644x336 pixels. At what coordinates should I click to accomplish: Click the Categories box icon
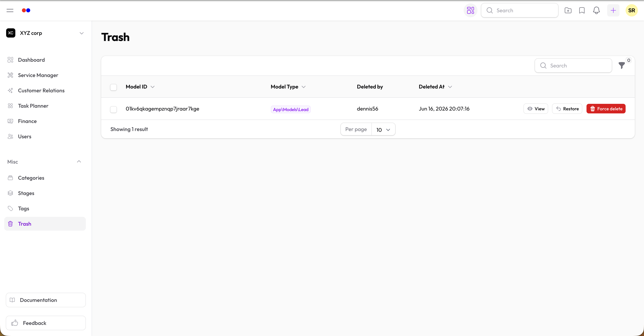(x=10, y=178)
